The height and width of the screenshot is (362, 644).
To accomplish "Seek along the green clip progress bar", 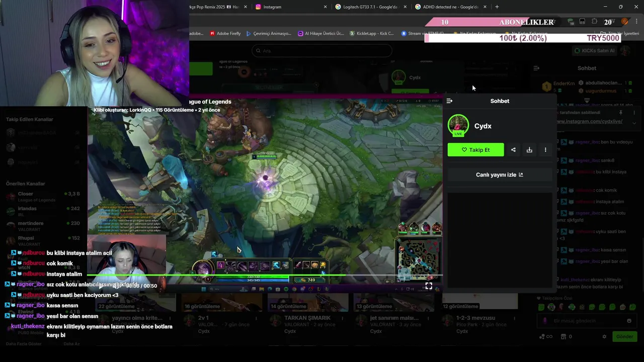I will (x=264, y=275).
